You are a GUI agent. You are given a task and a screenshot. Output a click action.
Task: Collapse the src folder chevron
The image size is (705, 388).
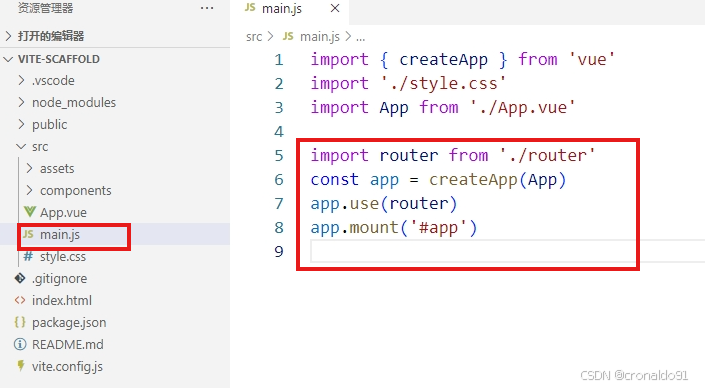coord(21,147)
